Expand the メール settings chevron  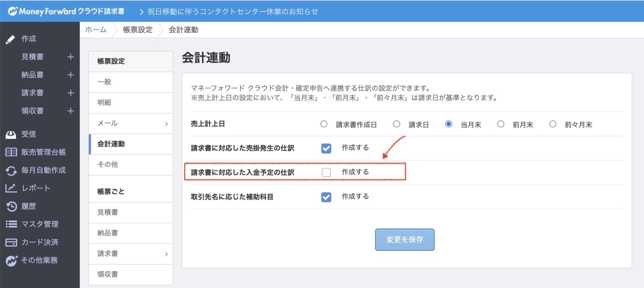tap(166, 124)
